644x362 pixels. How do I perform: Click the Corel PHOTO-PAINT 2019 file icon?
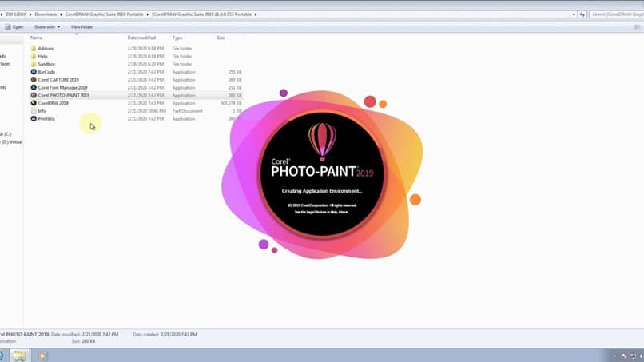click(x=34, y=95)
